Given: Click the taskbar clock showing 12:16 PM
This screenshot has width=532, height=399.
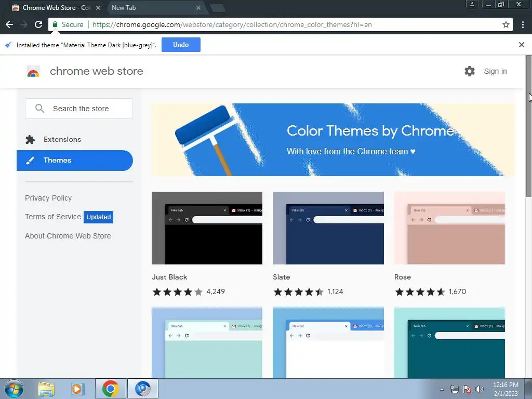Looking at the screenshot, I should coord(506,389).
